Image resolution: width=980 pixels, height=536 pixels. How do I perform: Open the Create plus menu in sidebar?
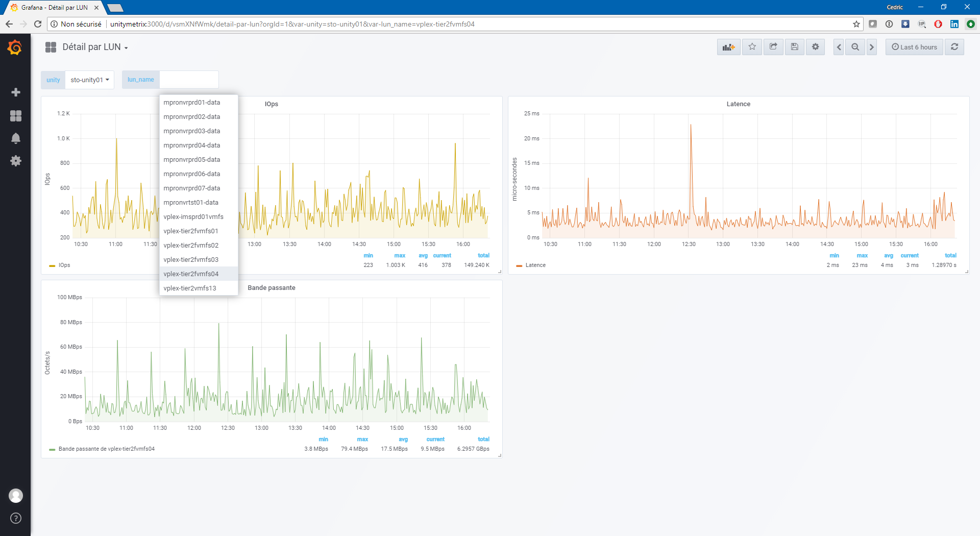16,92
